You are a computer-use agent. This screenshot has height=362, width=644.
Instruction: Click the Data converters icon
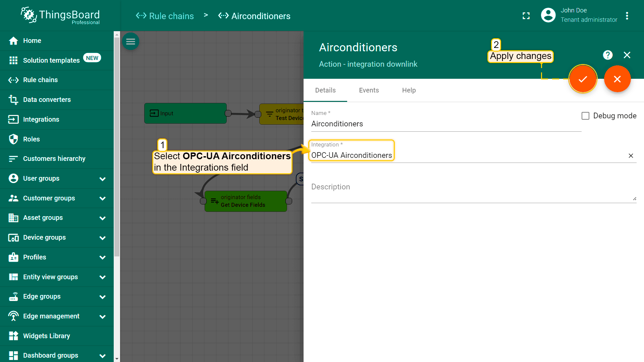[x=13, y=100]
